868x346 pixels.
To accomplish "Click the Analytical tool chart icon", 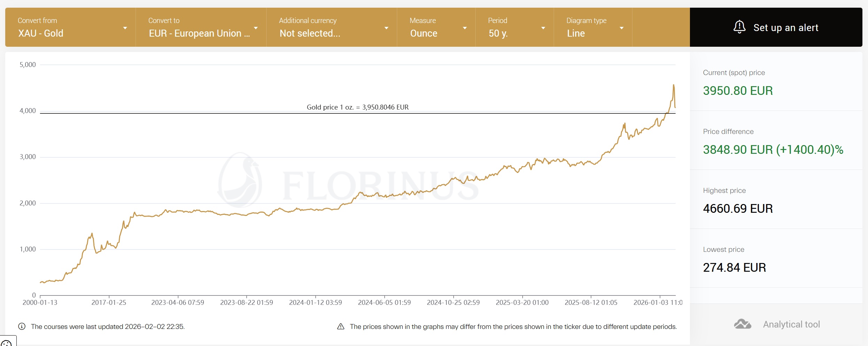I will (743, 324).
